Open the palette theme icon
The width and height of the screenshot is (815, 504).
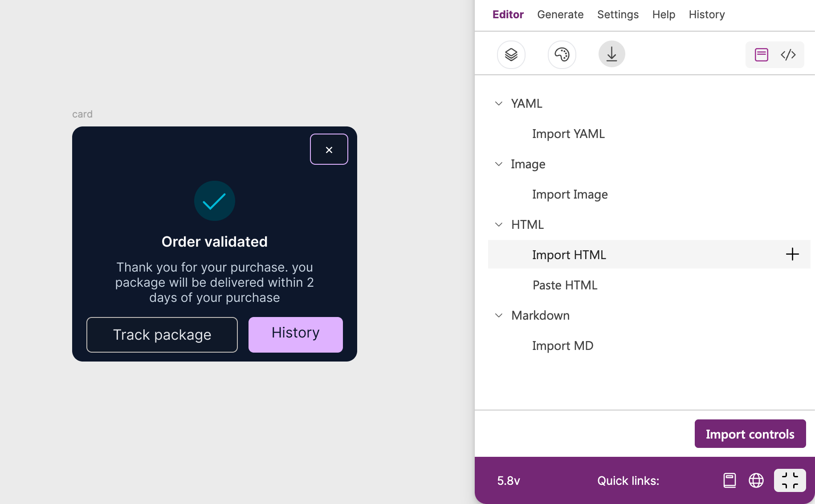tap(562, 55)
